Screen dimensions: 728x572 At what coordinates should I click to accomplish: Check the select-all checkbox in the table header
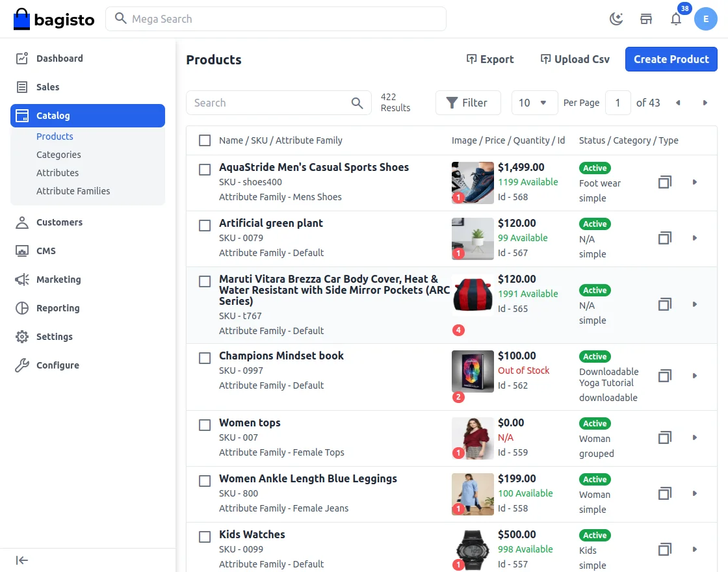tap(205, 140)
